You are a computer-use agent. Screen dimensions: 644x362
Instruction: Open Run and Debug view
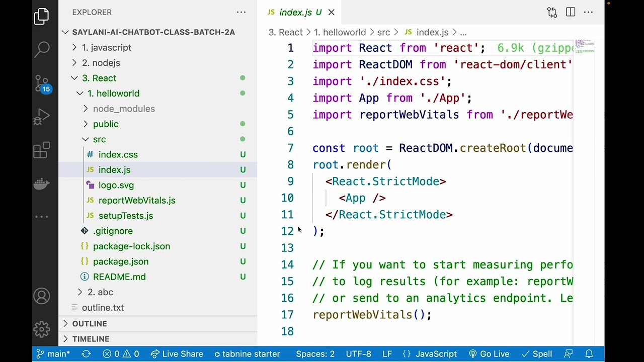(x=42, y=117)
